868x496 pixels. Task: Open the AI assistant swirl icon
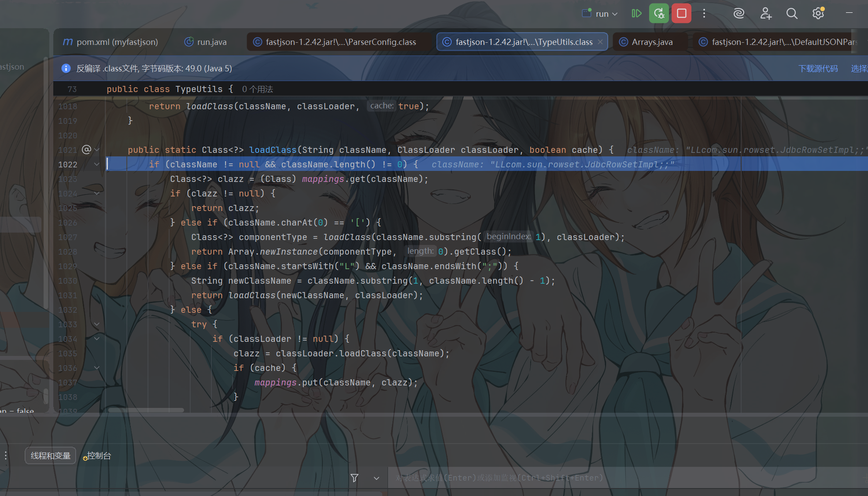[739, 14]
